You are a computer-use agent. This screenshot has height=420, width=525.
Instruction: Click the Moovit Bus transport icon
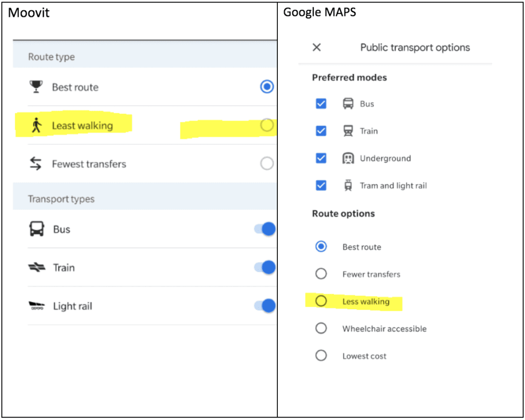(36, 229)
